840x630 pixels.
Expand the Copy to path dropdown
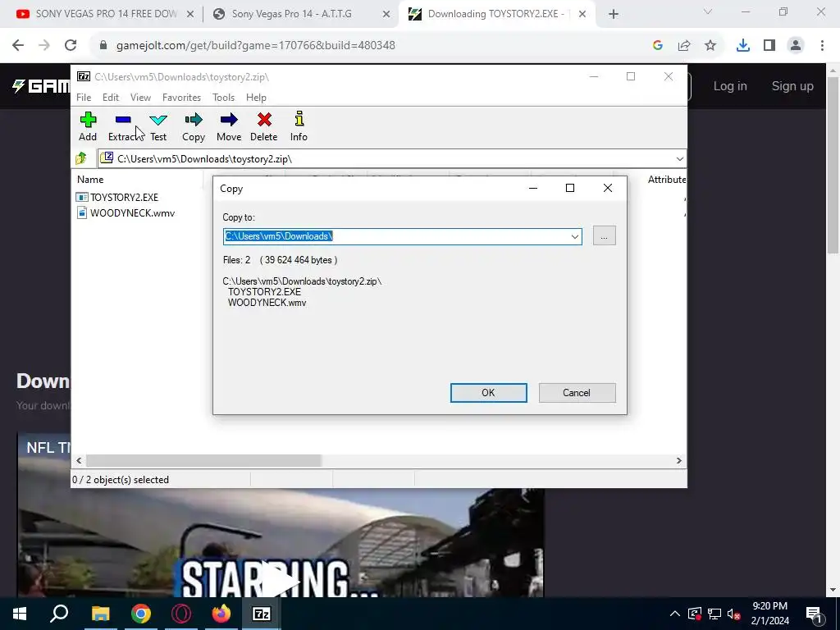[575, 236]
